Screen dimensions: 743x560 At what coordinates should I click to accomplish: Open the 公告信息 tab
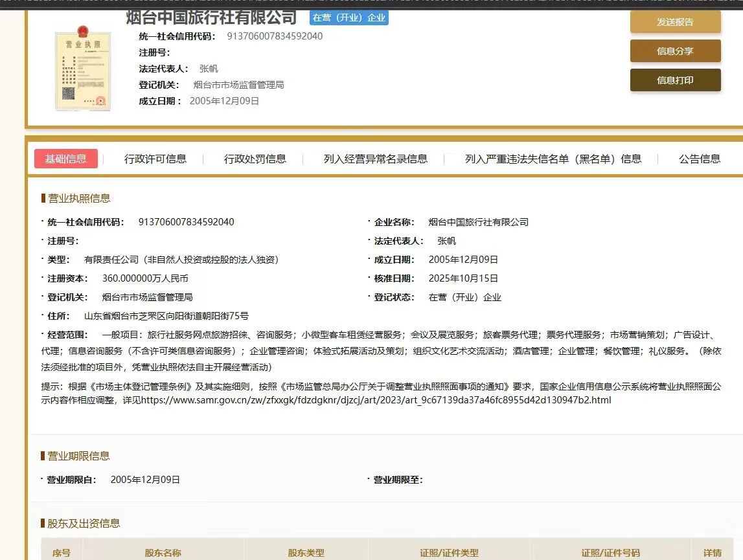click(x=700, y=159)
